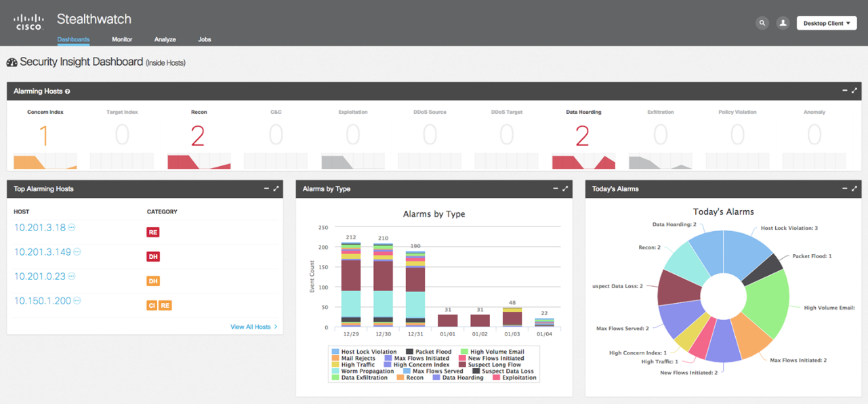Open the ellipsis menu for 10.201.3.18
Screen dimensions: 868x404
(72, 228)
